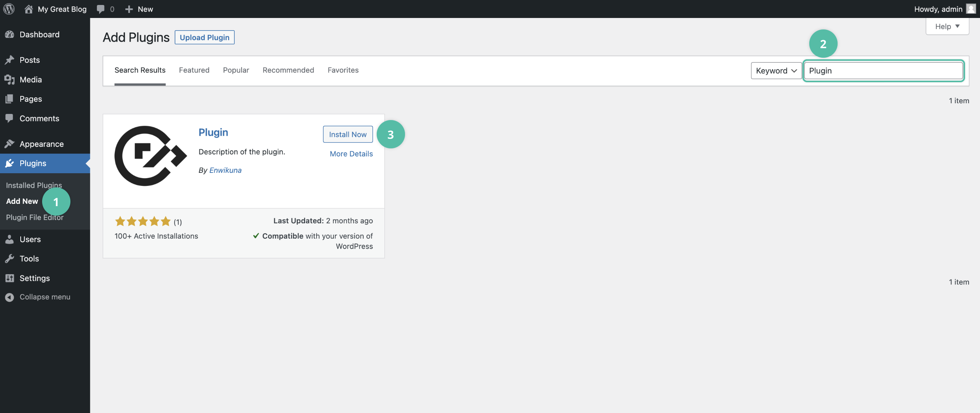This screenshot has width=980, height=413.
Task: Click Upload Plugin button
Action: coord(204,37)
